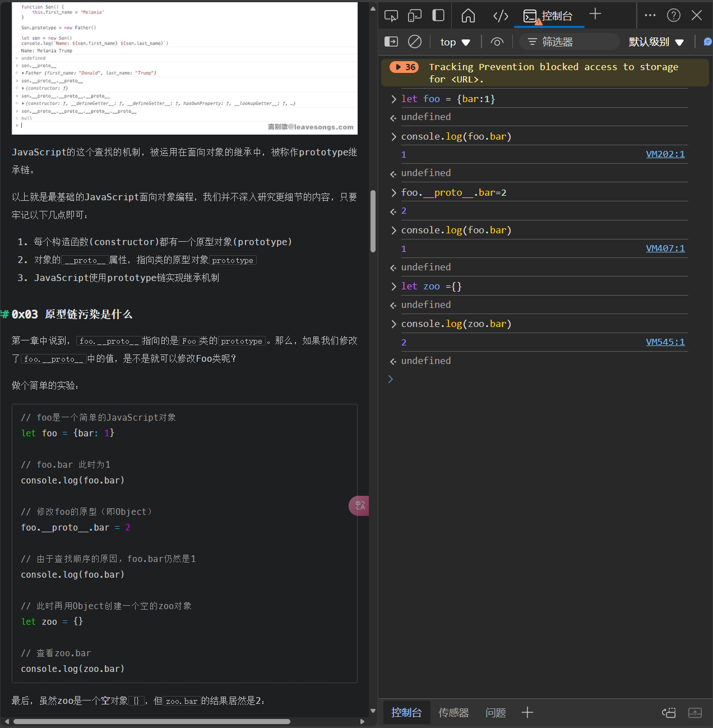Open the VM202:1 source link
713x728 pixels.
[x=665, y=154]
